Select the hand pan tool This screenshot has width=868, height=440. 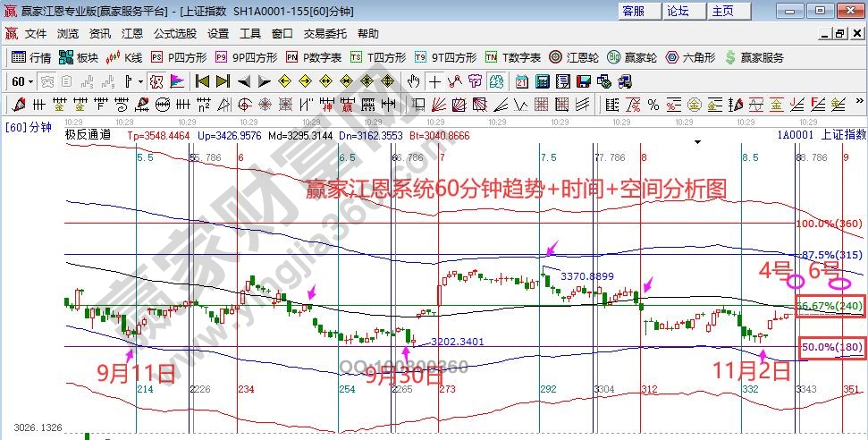(413, 81)
